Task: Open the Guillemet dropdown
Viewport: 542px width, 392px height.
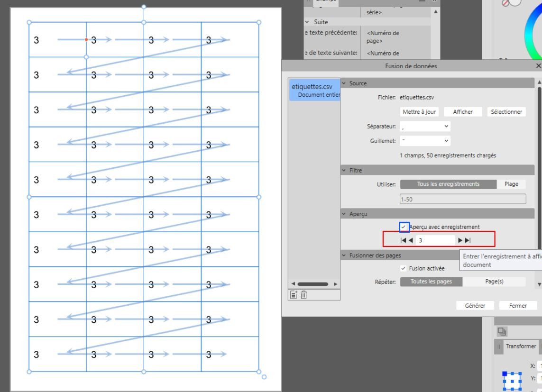Action: (425, 141)
